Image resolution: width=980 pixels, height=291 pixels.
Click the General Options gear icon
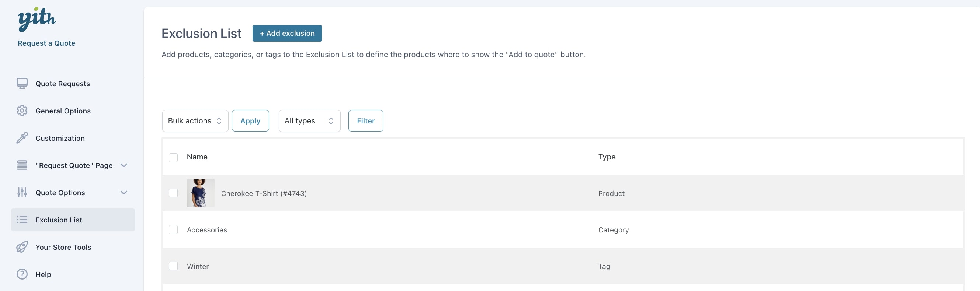point(22,111)
